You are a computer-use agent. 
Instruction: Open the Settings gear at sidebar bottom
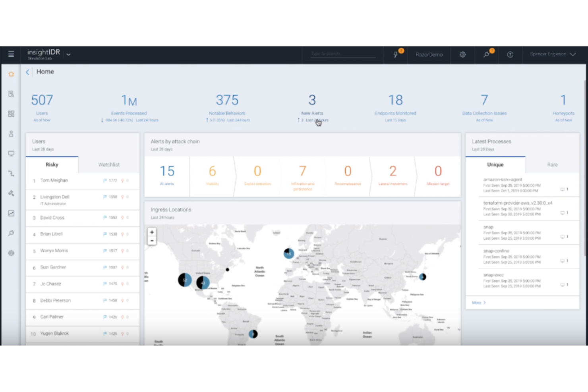click(x=11, y=253)
